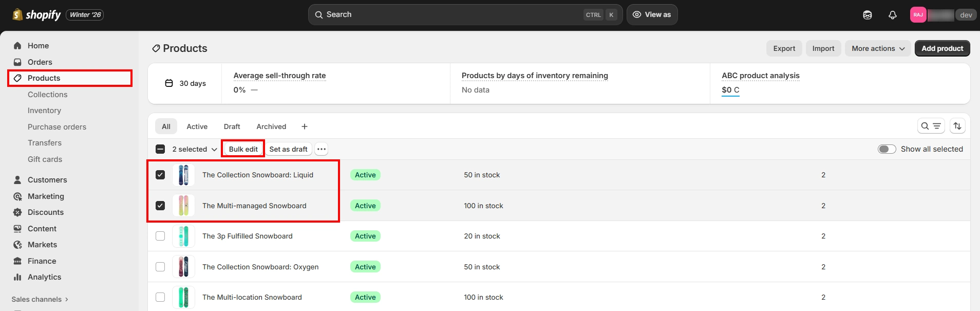This screenshot has height=311, width=980.
Task: Click the Add product button
Action: coord(943,48)
